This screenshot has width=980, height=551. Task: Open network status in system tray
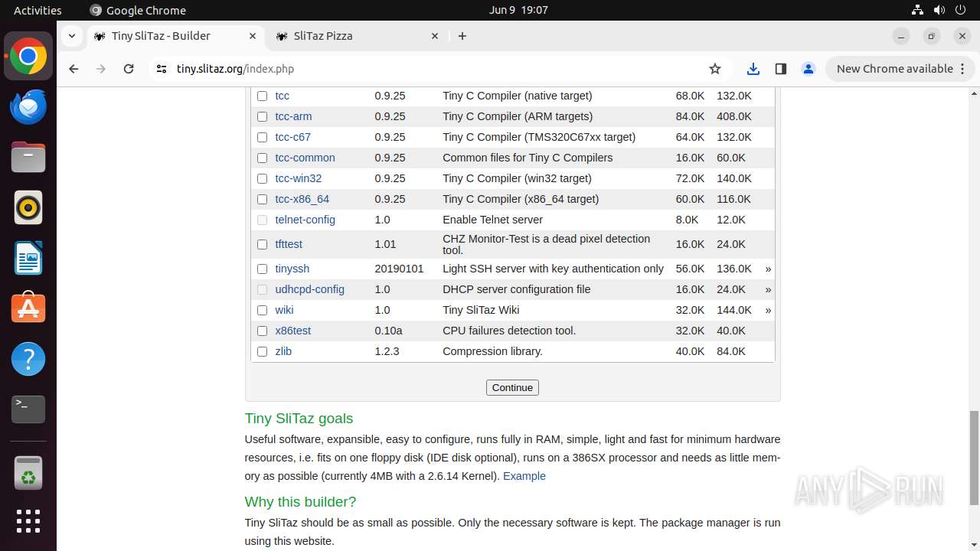pos(917,10)
